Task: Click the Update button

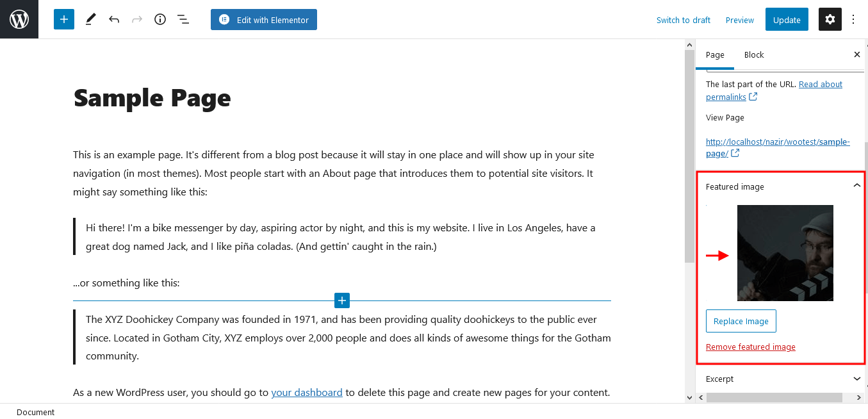Action: (787, 19)
